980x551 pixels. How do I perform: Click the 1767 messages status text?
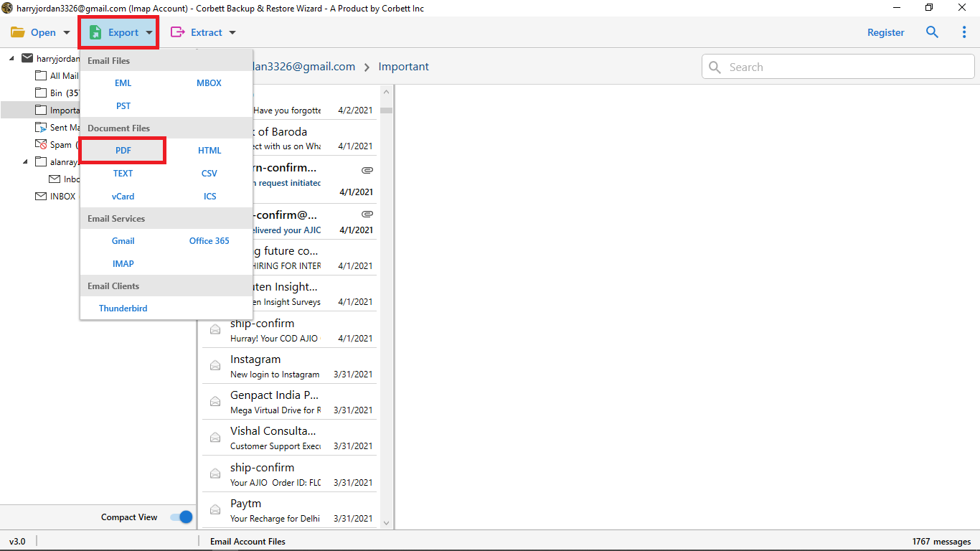pos(941,542)
